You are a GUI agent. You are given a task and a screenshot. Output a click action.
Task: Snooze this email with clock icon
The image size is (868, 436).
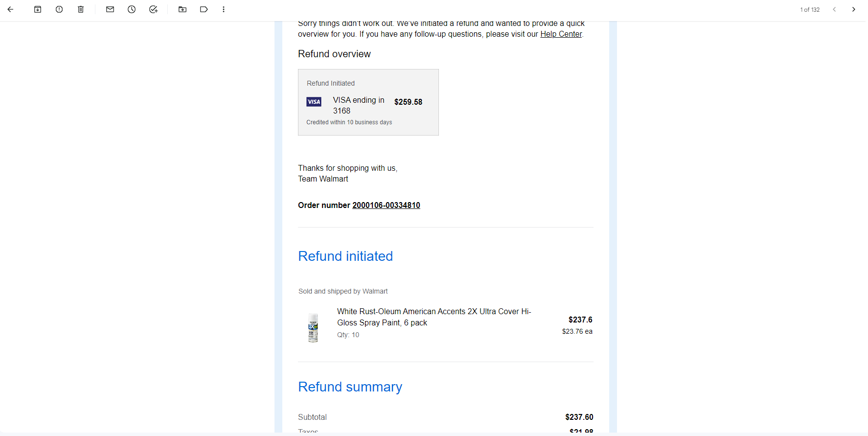[x=132, y=9]
